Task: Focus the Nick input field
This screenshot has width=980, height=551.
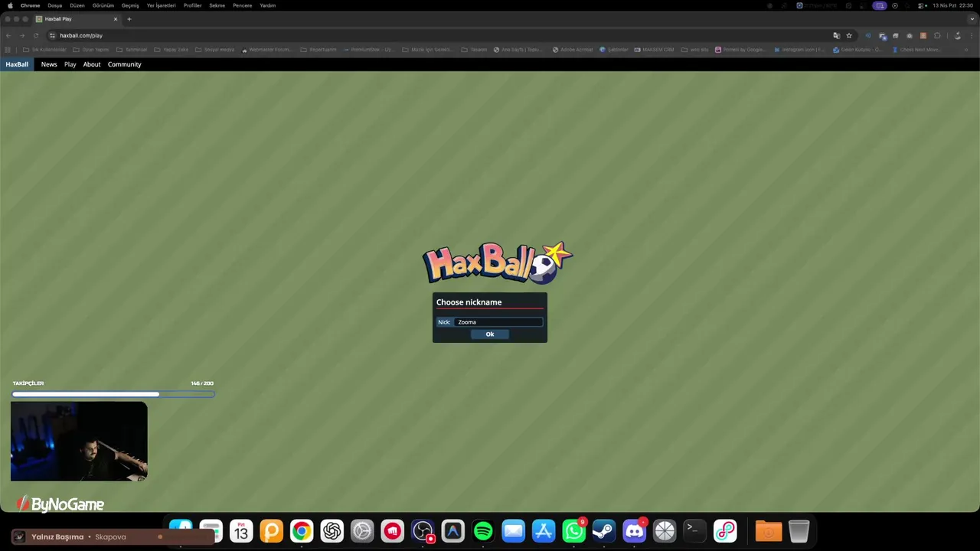Action: [498, 322]
